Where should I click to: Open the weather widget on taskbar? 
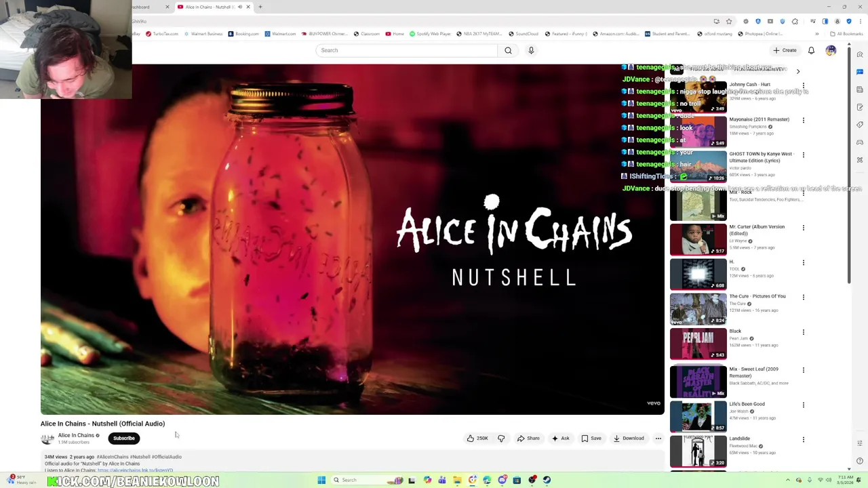click(x=20, y=479)
